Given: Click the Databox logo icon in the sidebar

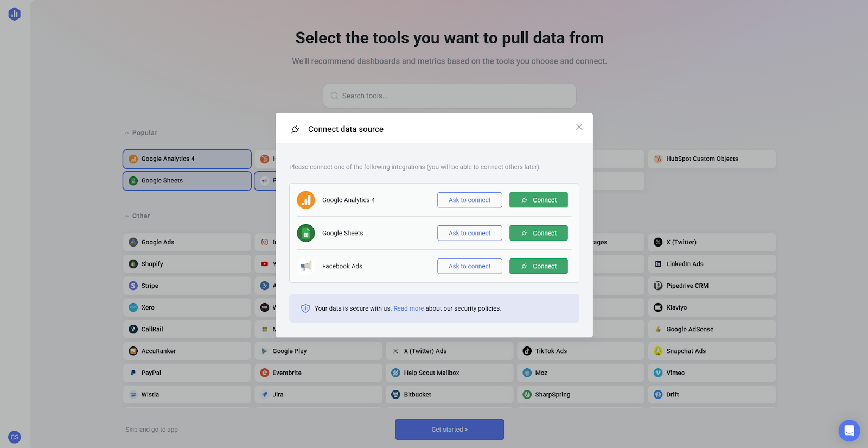Looking at the screenshot, I should (x=15, y=14).
